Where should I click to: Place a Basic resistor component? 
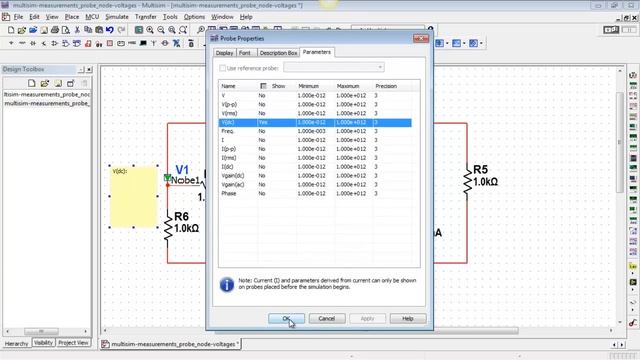pyautogui.click(x=22, y=43)
